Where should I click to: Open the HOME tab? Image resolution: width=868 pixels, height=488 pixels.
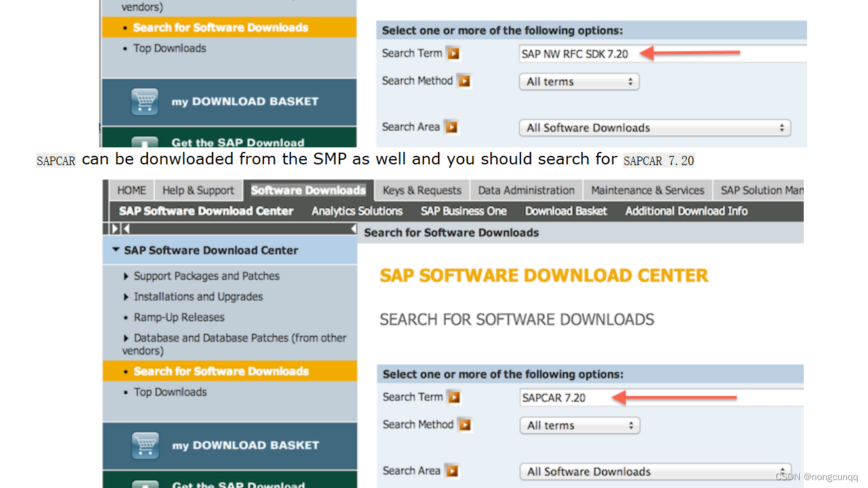click(x=131, y=190)
